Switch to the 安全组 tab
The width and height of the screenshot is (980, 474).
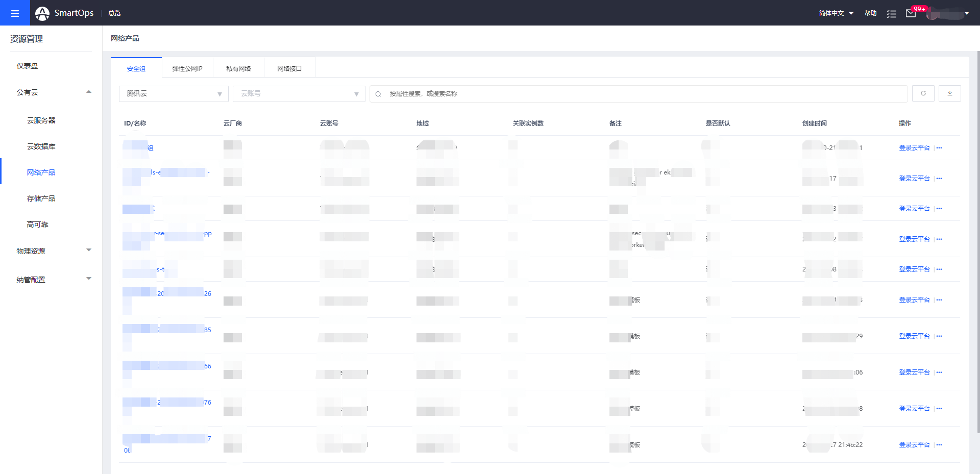point(136,68)
